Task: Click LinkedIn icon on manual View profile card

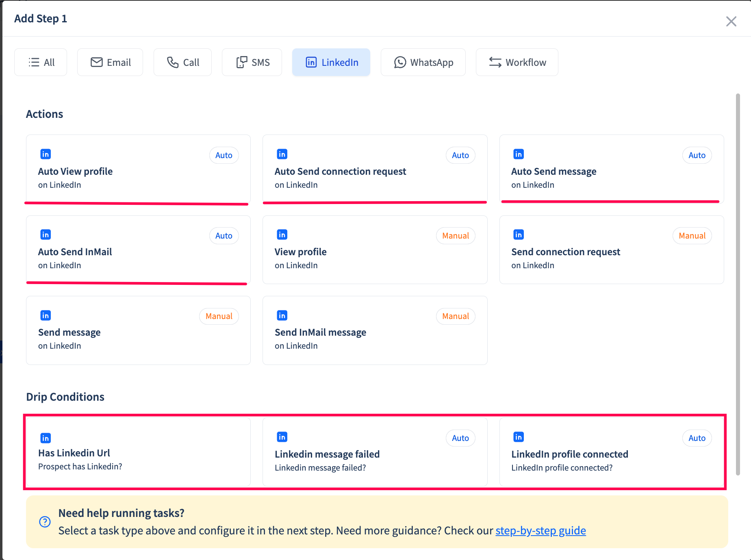Action: click(x=282, y=234)
